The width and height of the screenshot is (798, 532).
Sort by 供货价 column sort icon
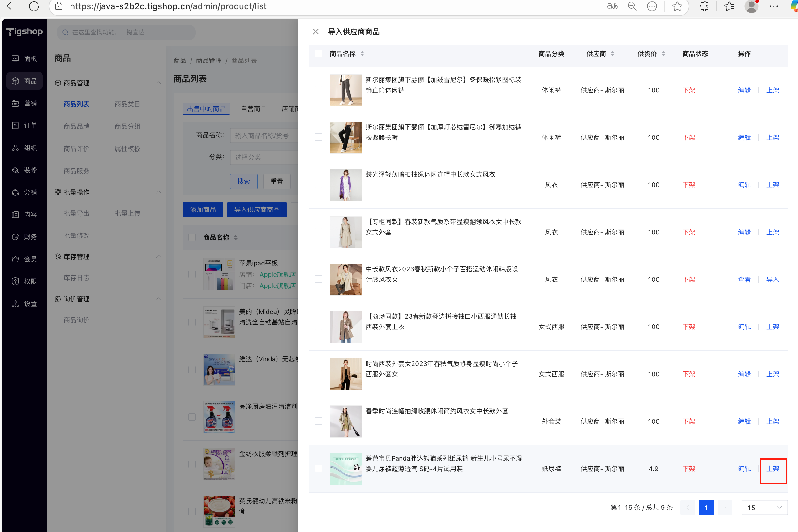pos(663,54)
